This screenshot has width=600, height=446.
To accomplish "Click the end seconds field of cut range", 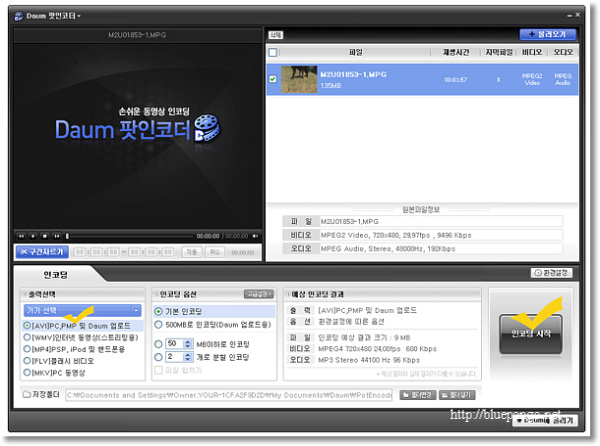I will click(168, 252).
